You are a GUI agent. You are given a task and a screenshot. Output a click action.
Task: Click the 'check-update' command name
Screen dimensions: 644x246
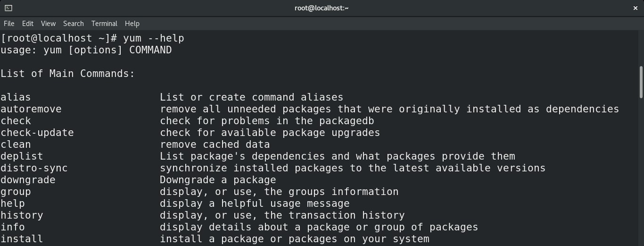[37, 133]
